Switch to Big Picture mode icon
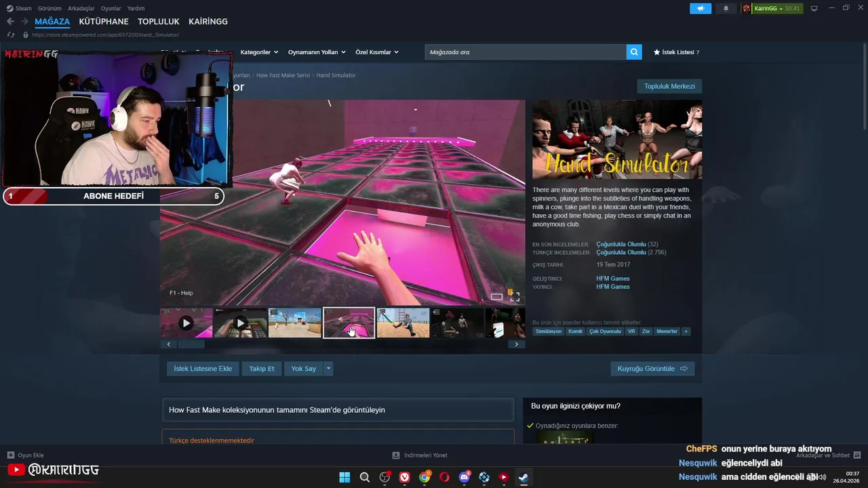868x488 pixels. pyautogui.click(x=814, y=8)
